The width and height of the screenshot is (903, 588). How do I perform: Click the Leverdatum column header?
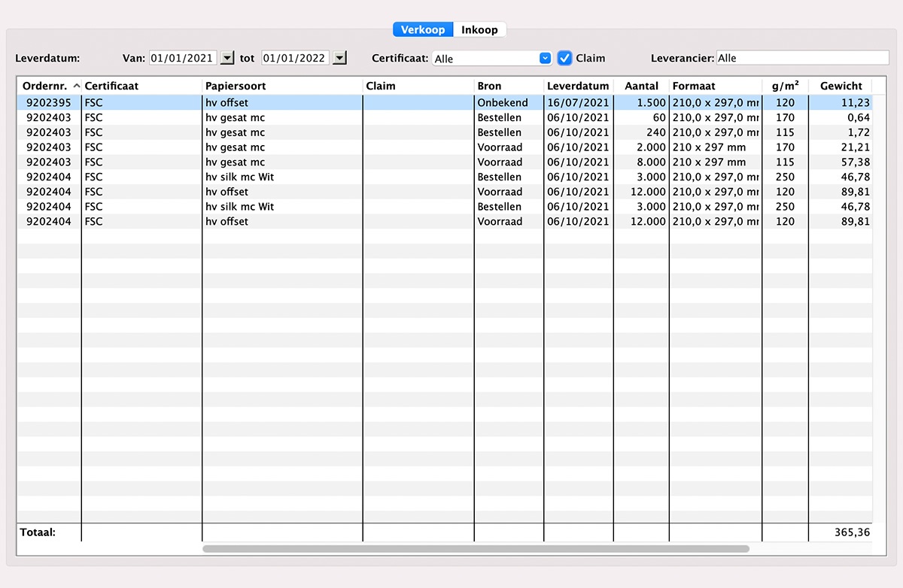coord(578,86)
